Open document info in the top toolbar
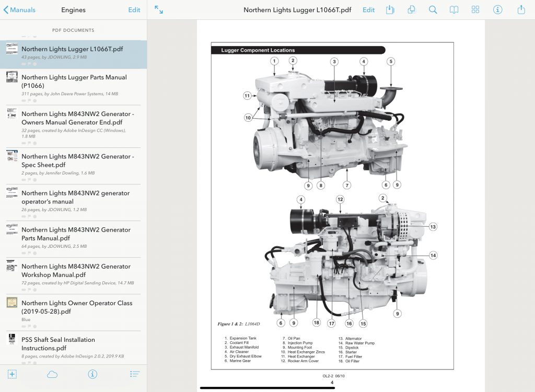The image size is (535, 392). [498, 10]
